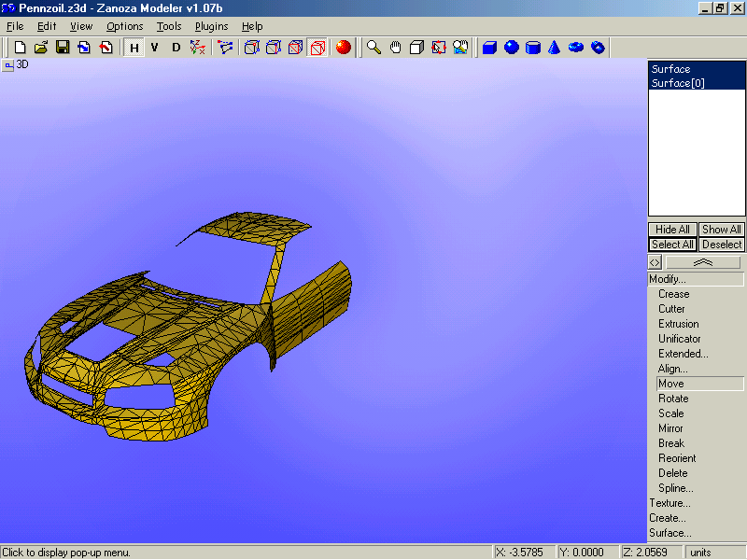The image size is (747, 560).
Task: Expand the Create... command group
Action: pos(668,518)
